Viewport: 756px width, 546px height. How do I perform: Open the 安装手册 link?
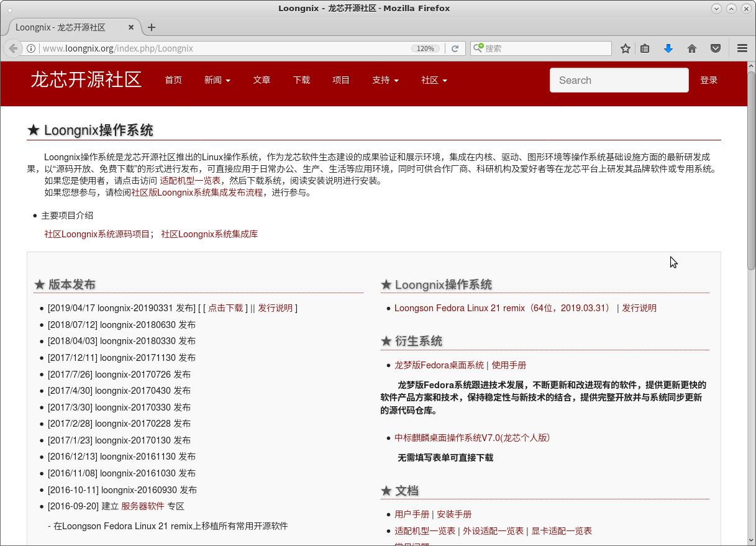click(x=454, y=514)
